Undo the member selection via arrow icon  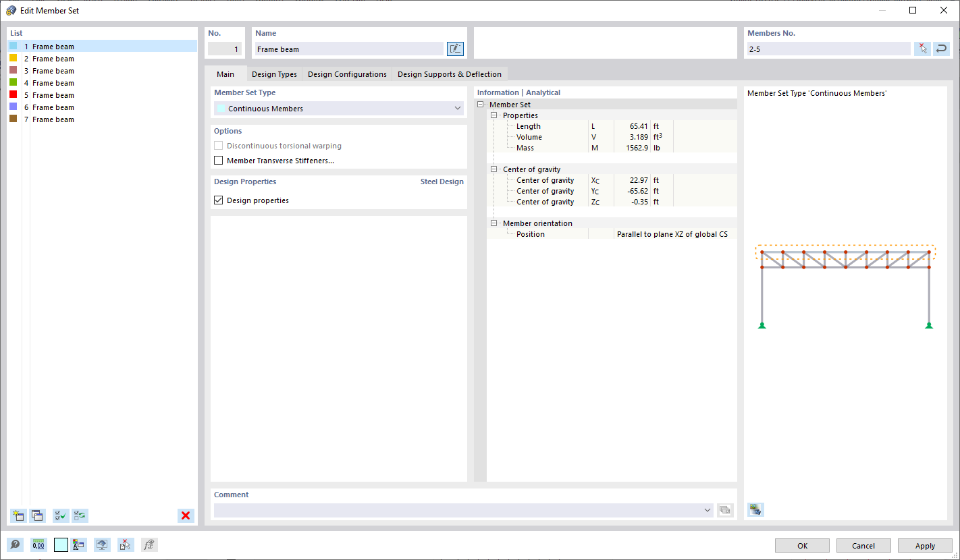point(941,48)
